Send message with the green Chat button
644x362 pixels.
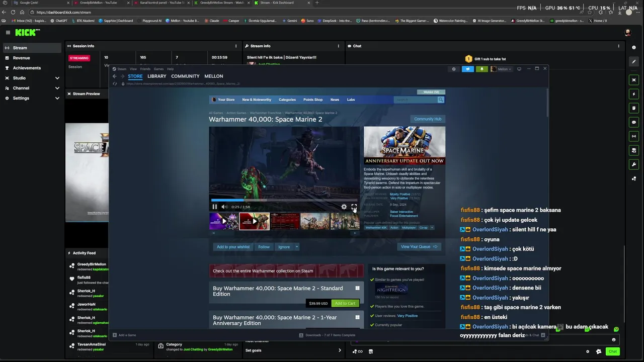tap(613, 351)
